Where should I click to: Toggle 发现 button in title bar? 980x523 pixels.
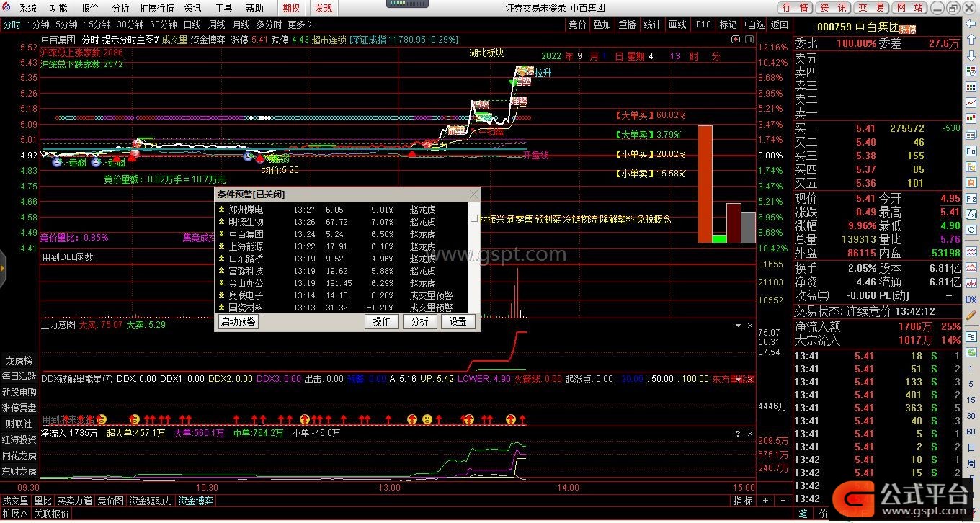(x=324, y=8)
